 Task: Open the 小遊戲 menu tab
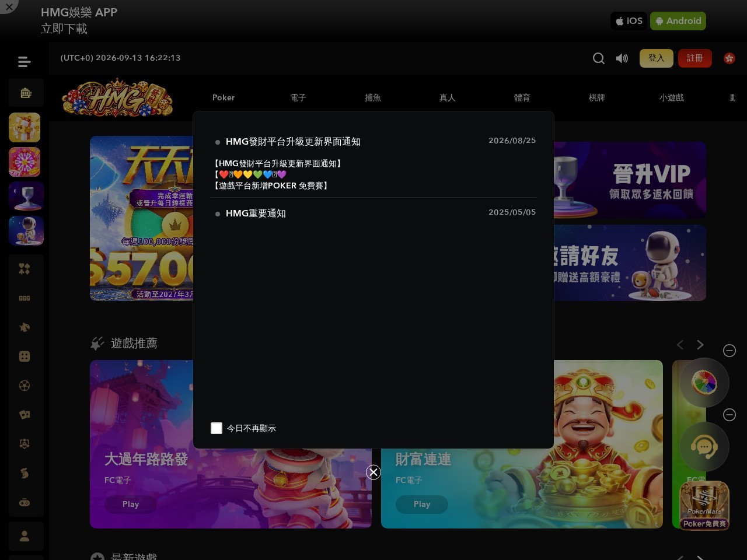(672, 97)
